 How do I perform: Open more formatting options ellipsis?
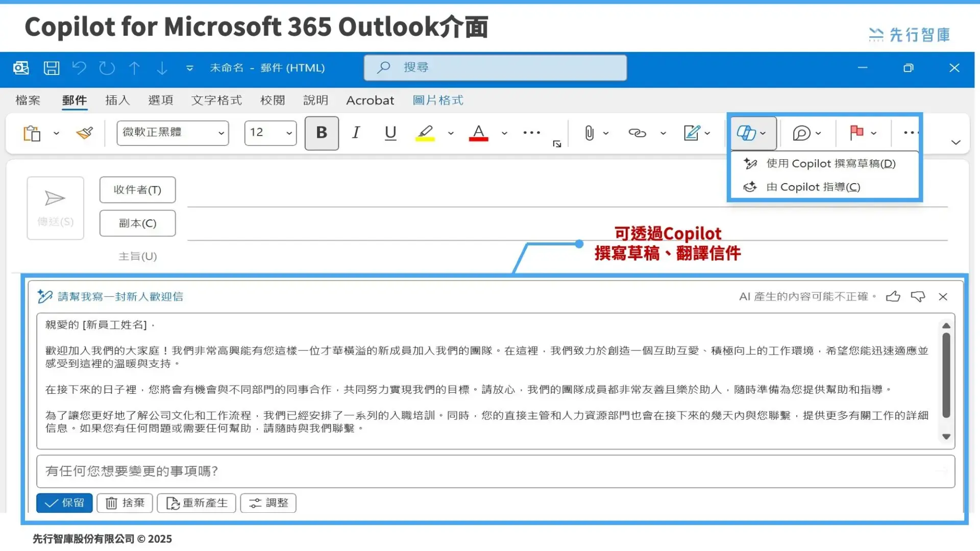pyautogui.click(x=531, y=133)
